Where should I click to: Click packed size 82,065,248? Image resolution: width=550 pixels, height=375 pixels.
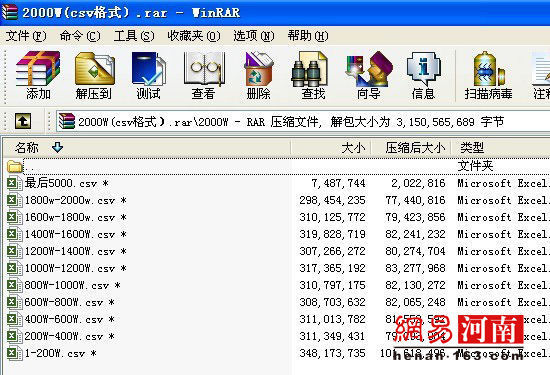(x=415, y=302)
